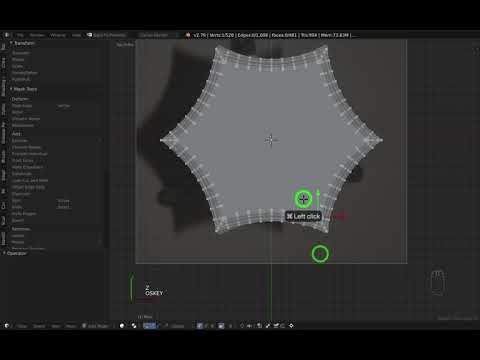Open the 3D viewport editor type icon
The height and width of the screenshot is (360, 480).
[7, 326]
